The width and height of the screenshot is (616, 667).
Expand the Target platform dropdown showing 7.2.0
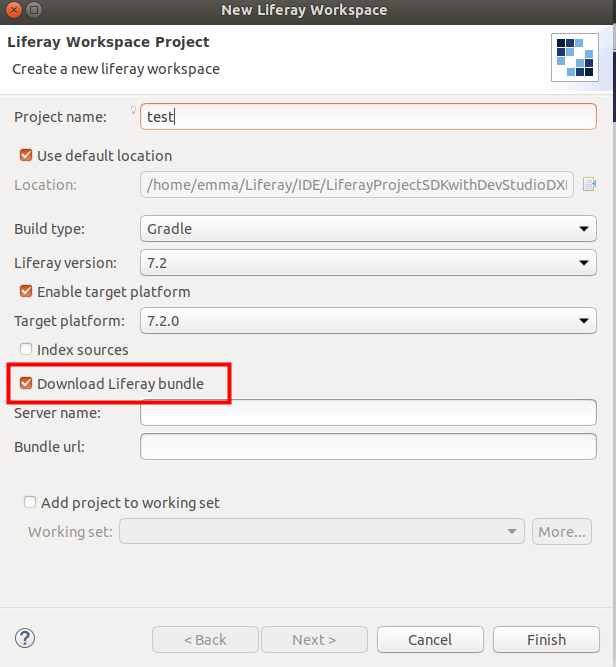click(368, 320)
